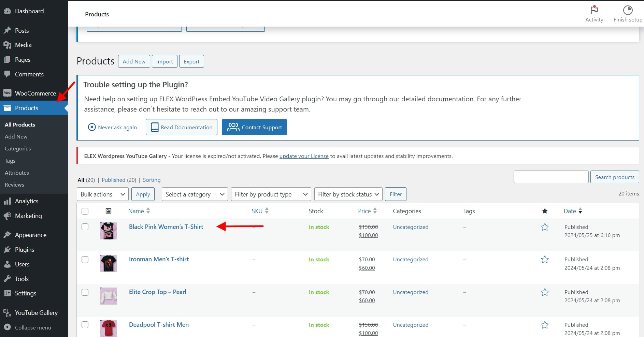
Task: Click the featured star column header
Action: pyautogui.click(x=545, y=211)
